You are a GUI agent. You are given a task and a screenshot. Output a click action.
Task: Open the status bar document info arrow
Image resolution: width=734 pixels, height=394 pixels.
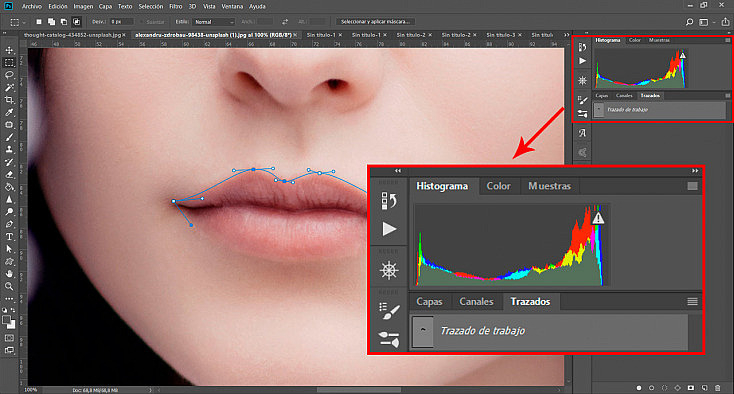tap(150, 390)
